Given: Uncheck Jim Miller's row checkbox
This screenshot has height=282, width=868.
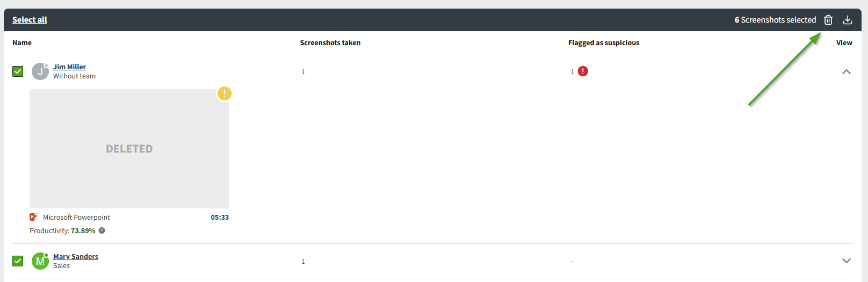Looking at the screenshot, I should 18,71.
